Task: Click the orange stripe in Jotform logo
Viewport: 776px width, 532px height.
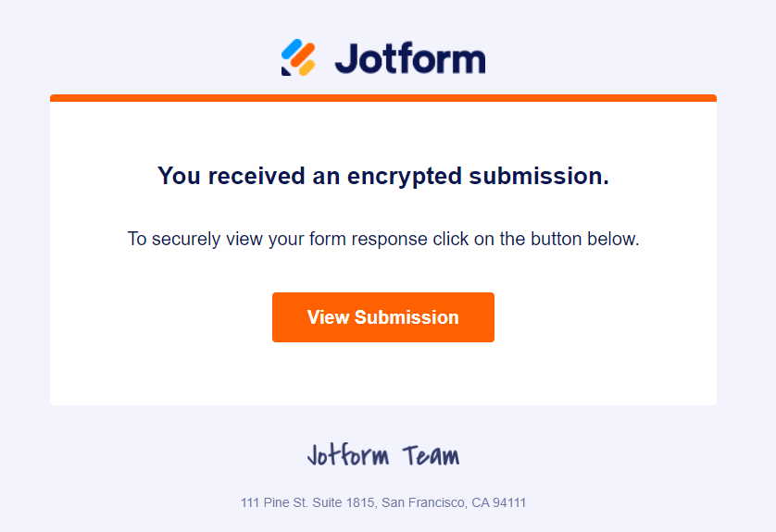Action: 302,56
